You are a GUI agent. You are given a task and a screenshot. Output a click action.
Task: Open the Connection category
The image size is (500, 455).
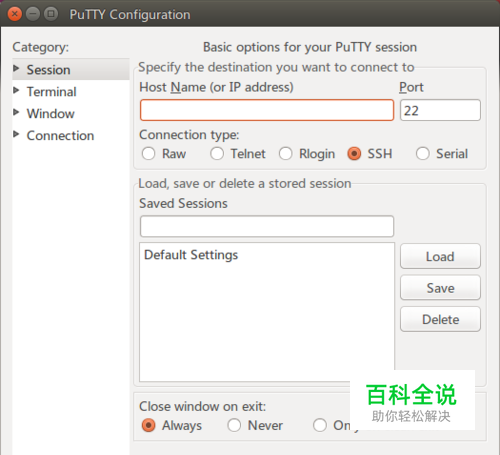coord(60,136)
